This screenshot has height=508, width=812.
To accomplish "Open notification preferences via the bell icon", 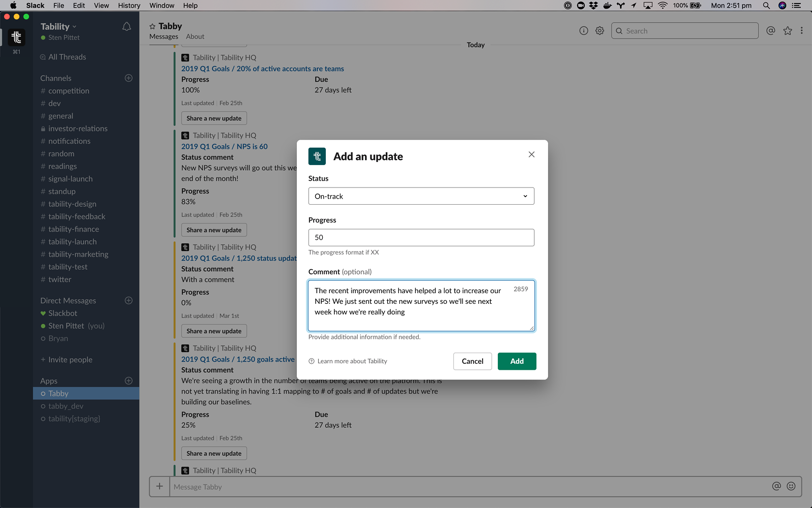I will [x=126, y=26].
